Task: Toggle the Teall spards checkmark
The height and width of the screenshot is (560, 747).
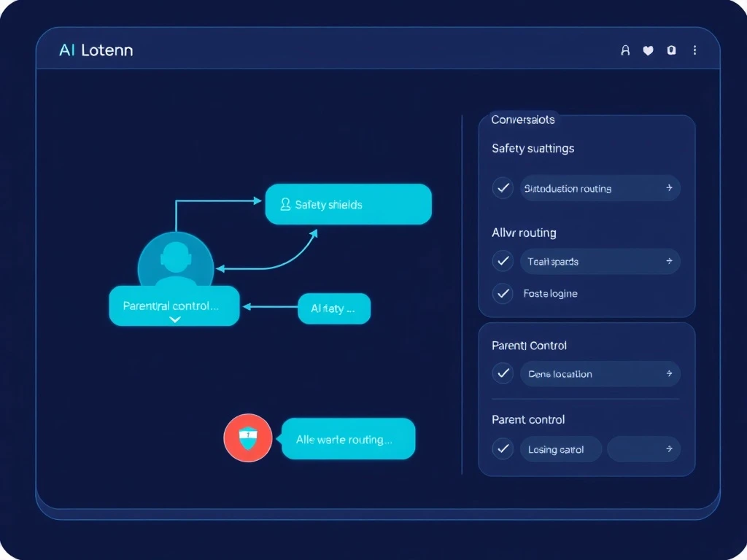Action: (x=503, y=260)
